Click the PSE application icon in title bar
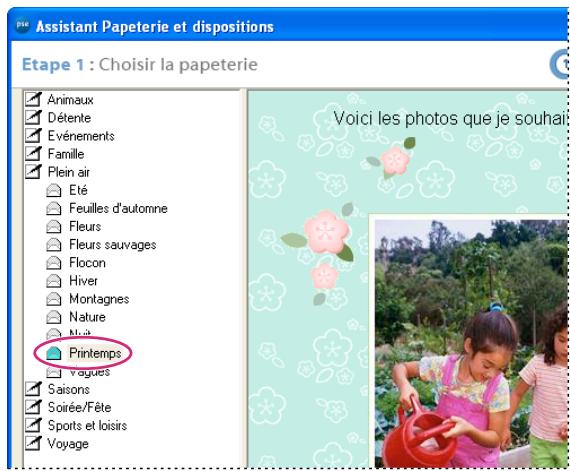Viewport: 570px width, 471px height. [23, 25]
